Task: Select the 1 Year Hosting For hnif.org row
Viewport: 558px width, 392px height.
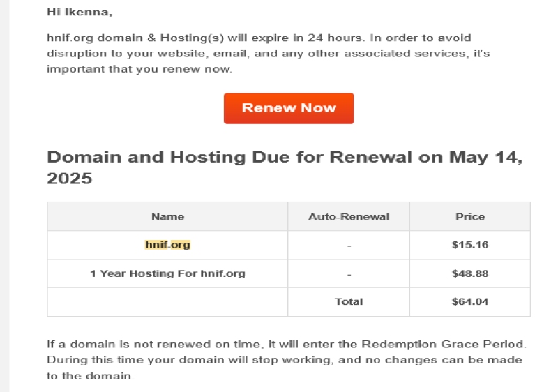Action: click(289, 273)
